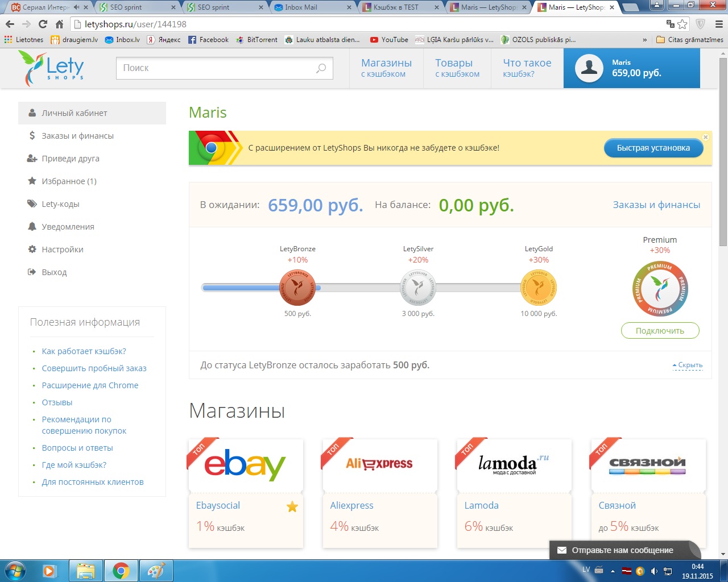Open the Для постоянных клиентов link

(93, 482)
